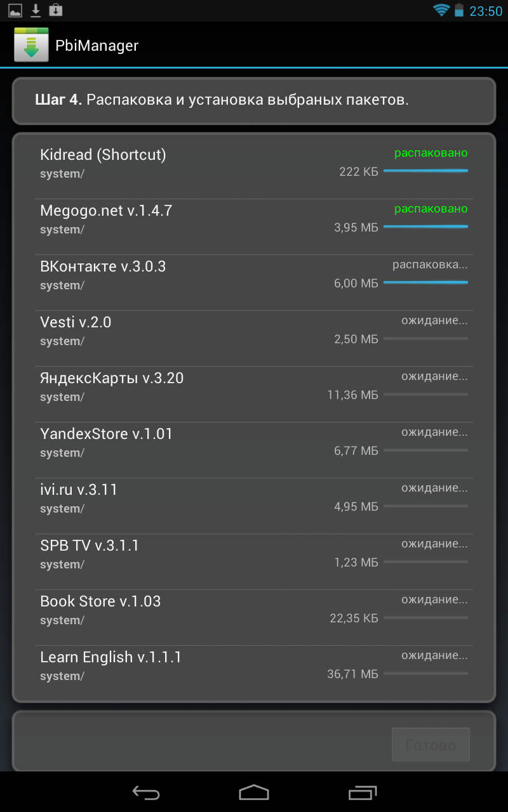
Task: Click the 6,00 МБ size value
Action: pos(356,283)
